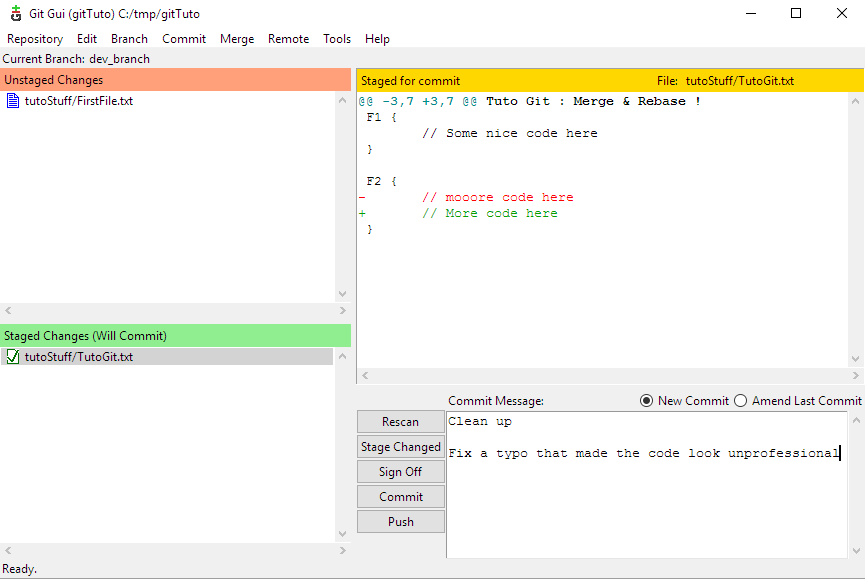
Task: Open the Help menu
Action: pyautogui.click(x=377, y=39)
